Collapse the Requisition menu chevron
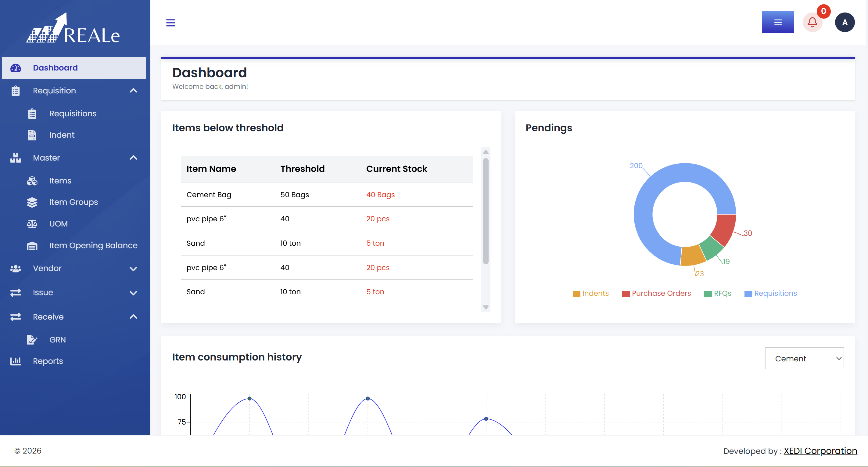The image size is (868, 467). pos(134,90)
